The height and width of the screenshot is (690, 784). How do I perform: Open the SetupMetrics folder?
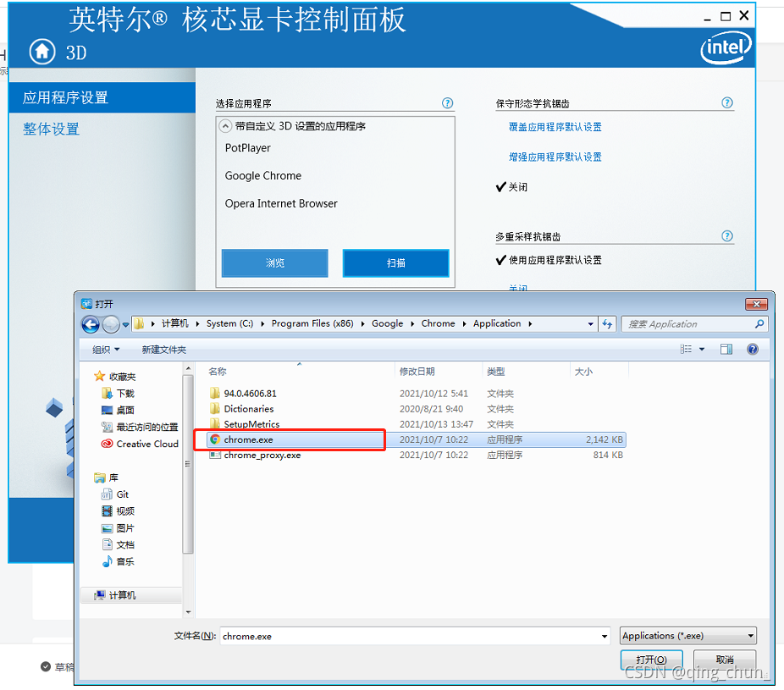(416, 424)
